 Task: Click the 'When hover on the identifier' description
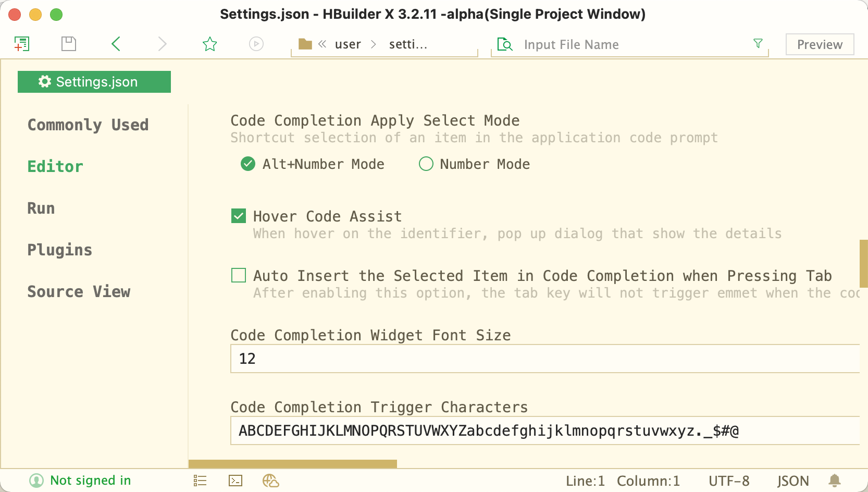[x=517, y=233]
